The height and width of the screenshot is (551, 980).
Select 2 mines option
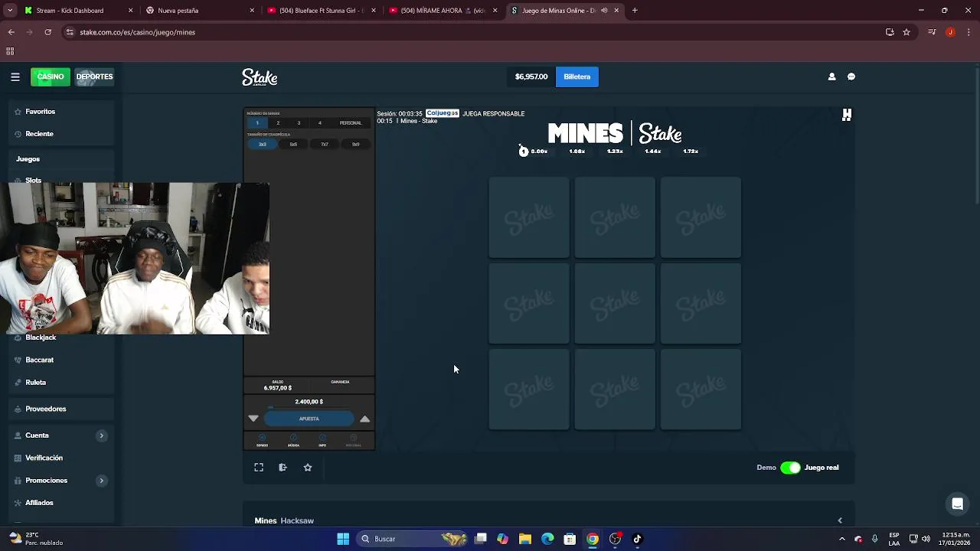pyautogui.click(x=278, y=122)
